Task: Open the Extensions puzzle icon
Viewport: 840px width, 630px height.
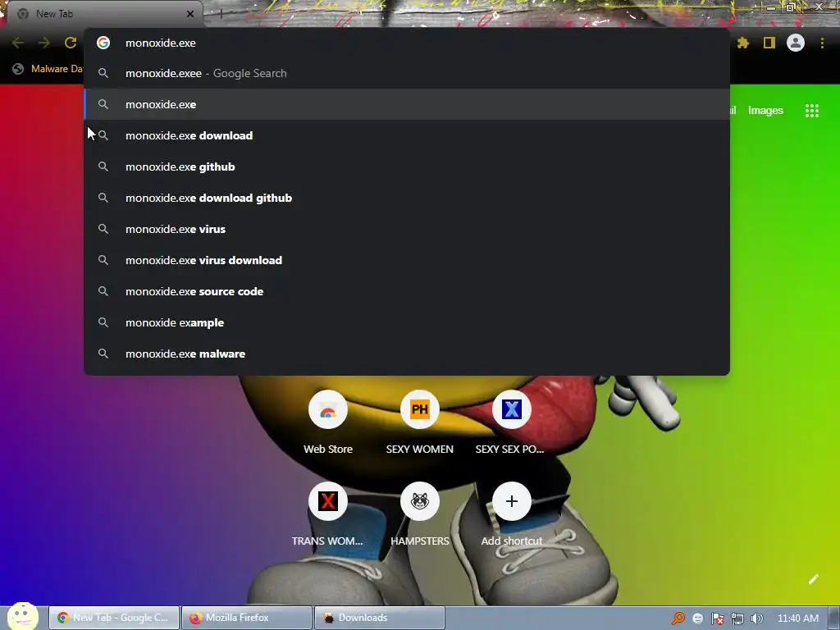Action: click(x=743, y=43)
